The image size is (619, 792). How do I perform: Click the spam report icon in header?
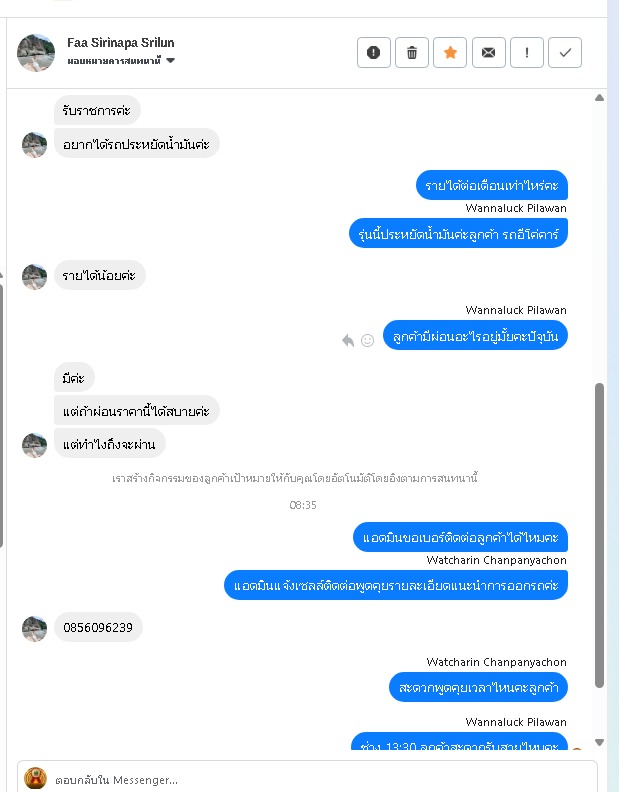(373, 53)
